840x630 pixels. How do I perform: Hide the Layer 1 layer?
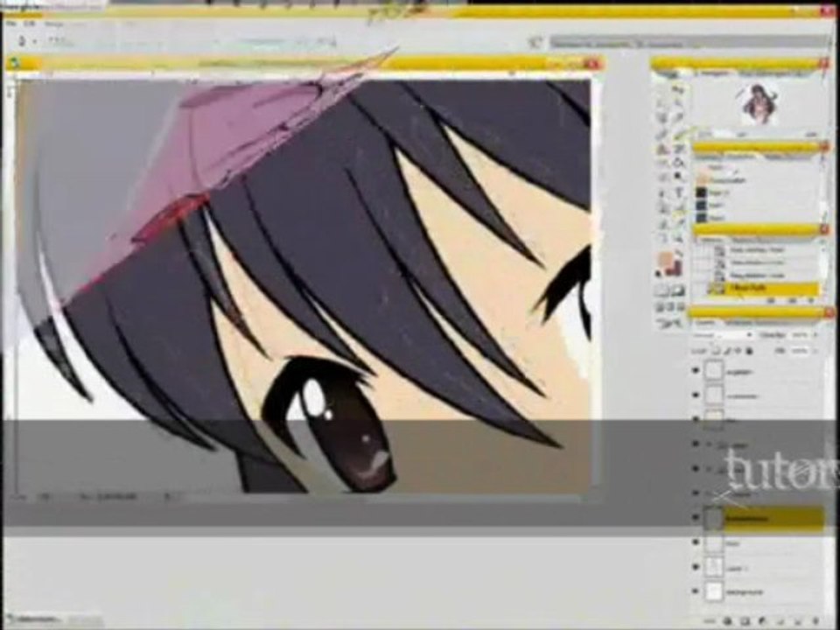coord(696,567)
